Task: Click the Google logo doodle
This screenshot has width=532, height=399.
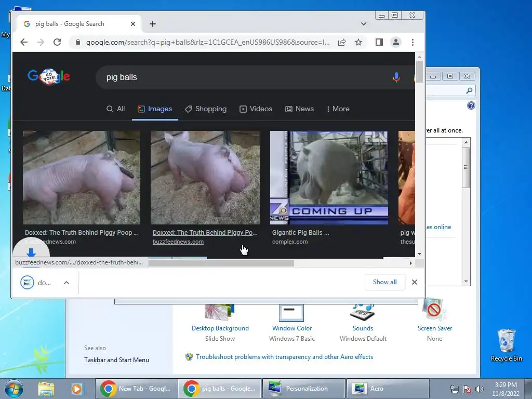Action: [x=49, y=76]
